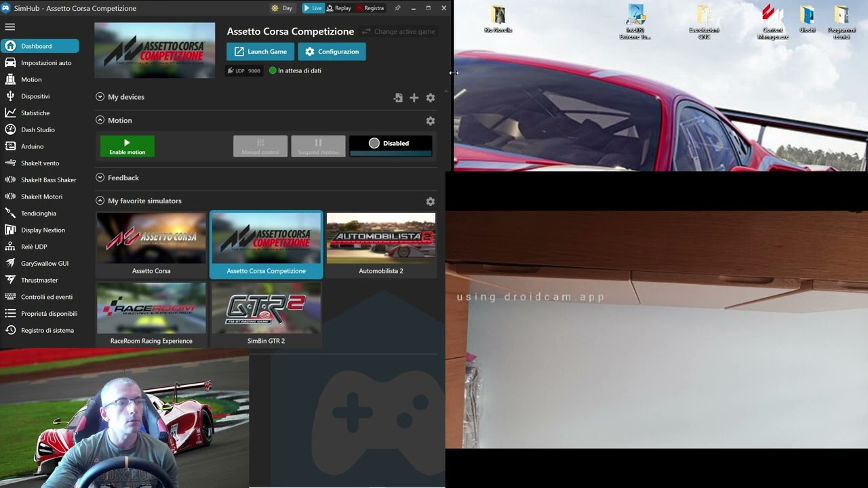The image size is (868, 488).
Task: Start recording with Registra
Action: (370, 8)
